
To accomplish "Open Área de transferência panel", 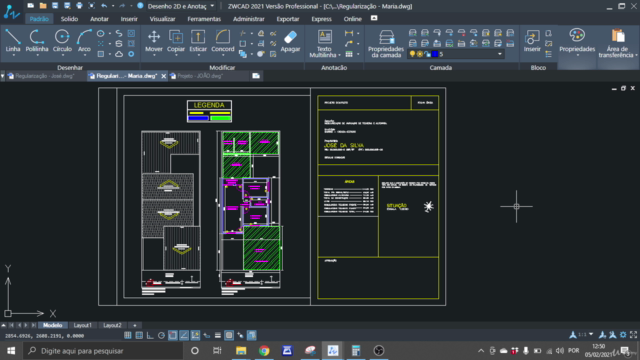I will (617, 43).
